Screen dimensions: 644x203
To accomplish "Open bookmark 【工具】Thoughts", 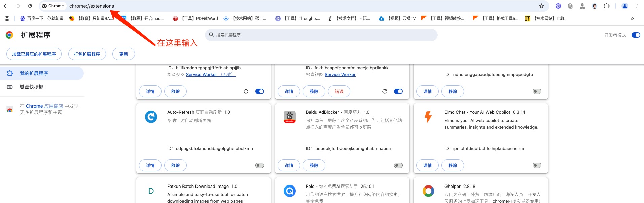I will coord(298,19).
